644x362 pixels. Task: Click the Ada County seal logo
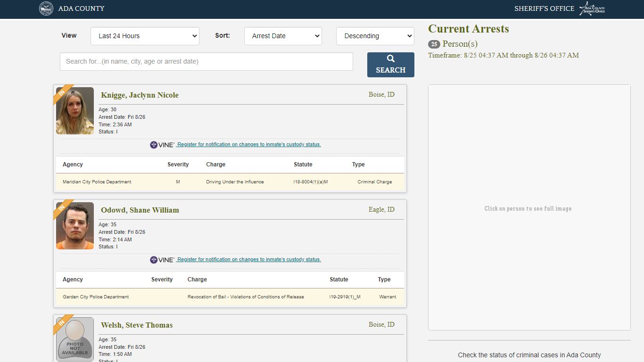[46, 8]
